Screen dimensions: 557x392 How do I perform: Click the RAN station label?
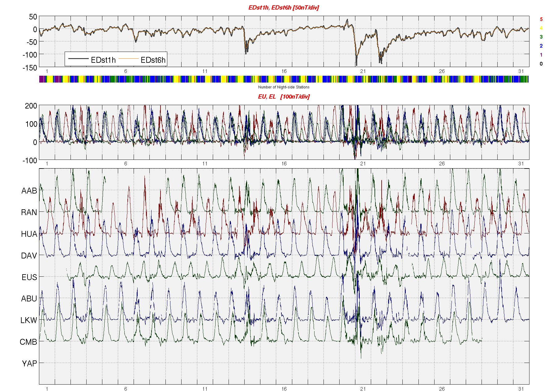29,212
